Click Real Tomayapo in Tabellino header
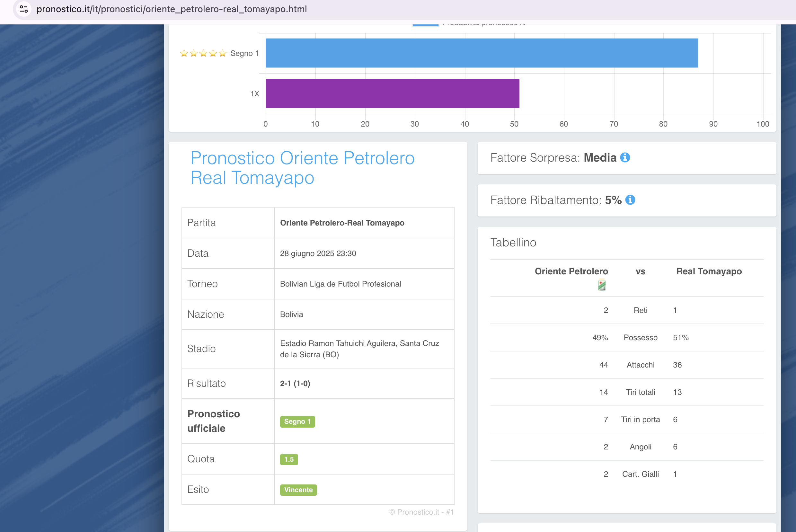Image resolution: width=796 pixels, height=532 pixels. 709,271
